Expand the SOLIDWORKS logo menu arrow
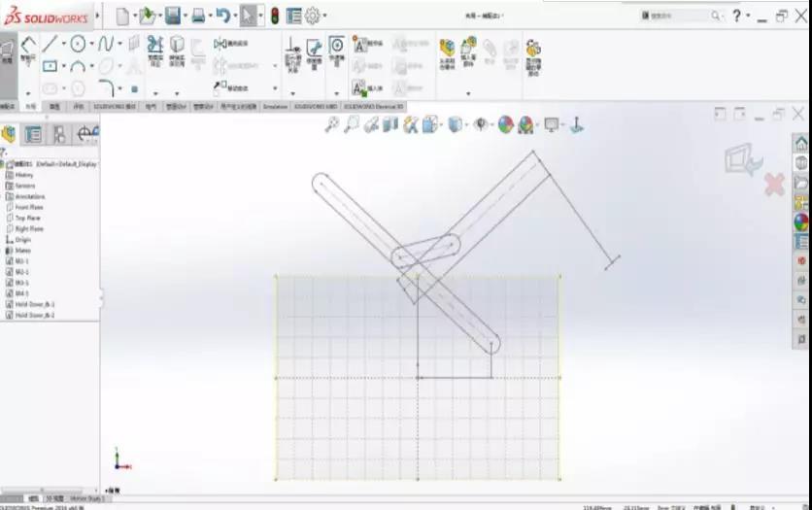Image resolution: width=812 pixels, height=510 pixels. click(x=97, y=17)
